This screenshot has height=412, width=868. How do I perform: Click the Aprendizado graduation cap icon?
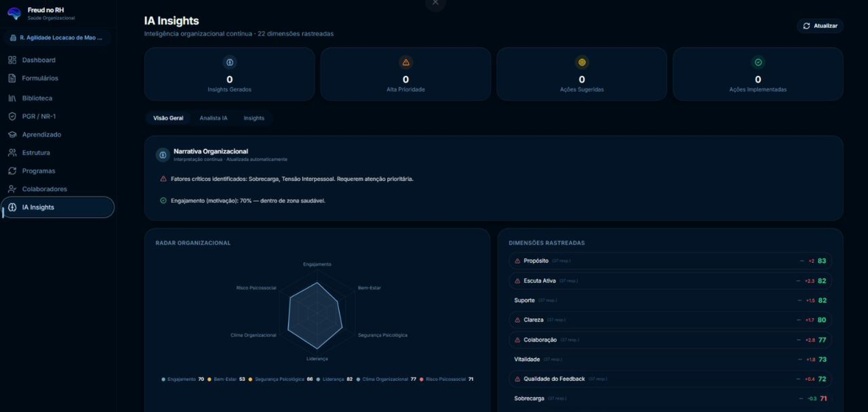point(12,135)
